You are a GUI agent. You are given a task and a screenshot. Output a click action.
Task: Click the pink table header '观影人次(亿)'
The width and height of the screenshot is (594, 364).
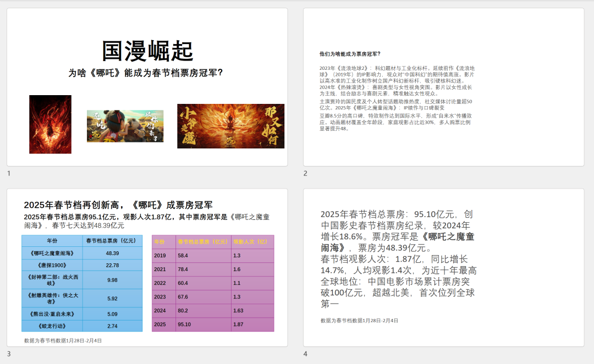point(252,241)
